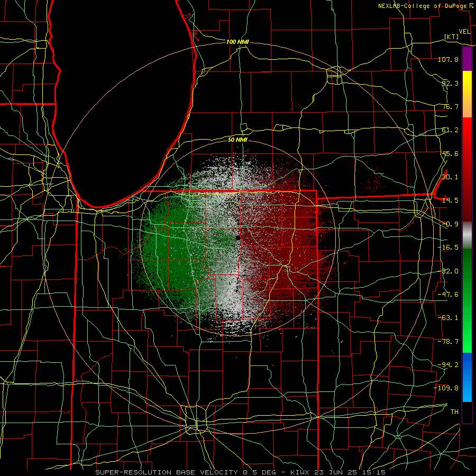The width and height of the screenshot is (476, 476).
Task: Click the [KT] units label
Action: [x=452, y=36]
